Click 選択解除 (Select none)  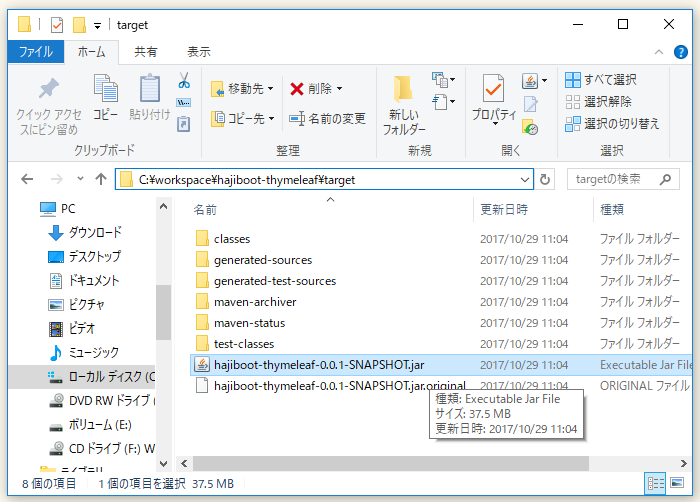[x=598, y=102]
